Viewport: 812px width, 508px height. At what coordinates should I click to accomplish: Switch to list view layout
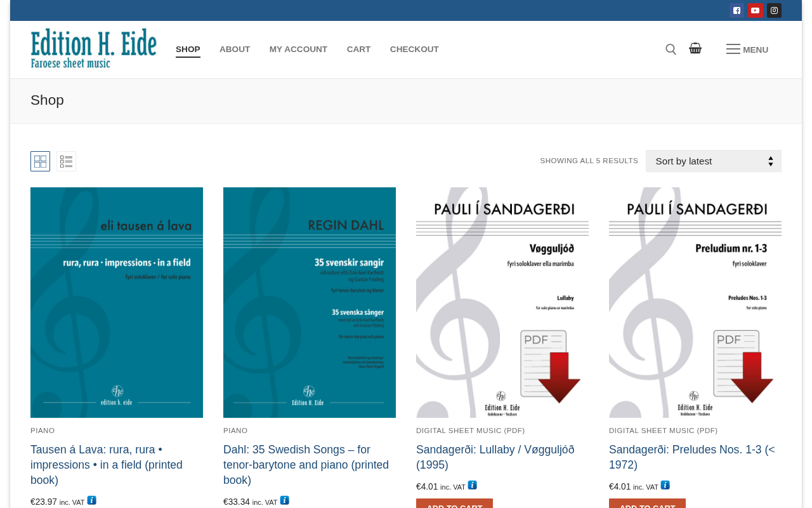pyautogui.click(x=66, y=161)
